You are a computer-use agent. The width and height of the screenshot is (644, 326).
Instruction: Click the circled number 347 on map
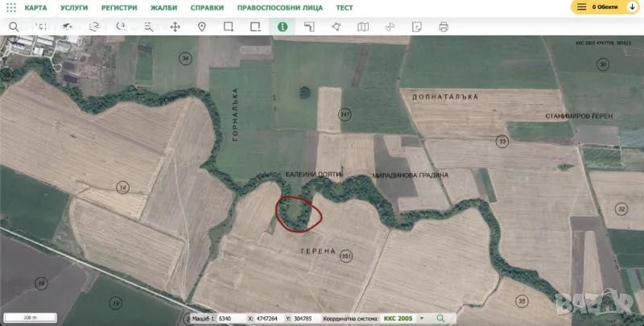coord(345,114)
